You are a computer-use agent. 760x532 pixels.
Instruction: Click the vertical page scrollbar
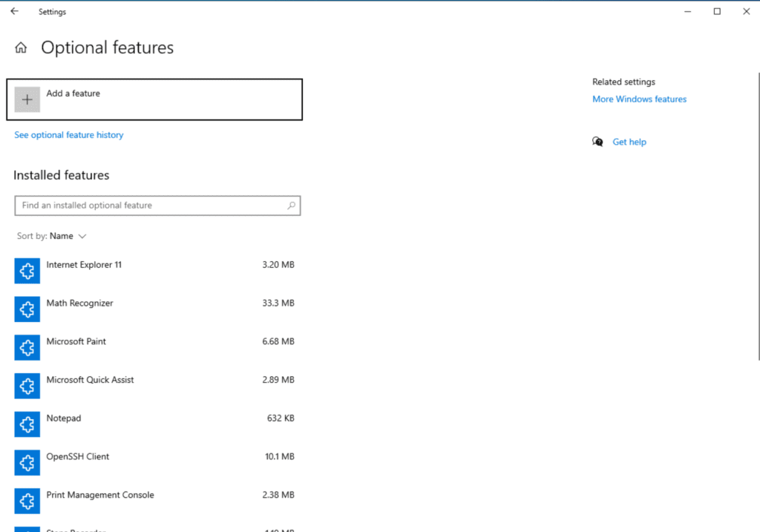click(x=759, y=216)
